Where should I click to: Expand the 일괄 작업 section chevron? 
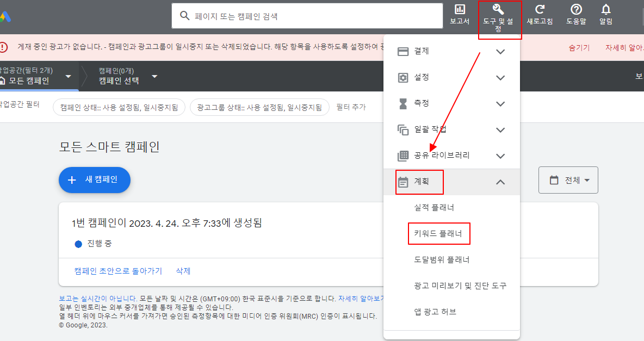coord(500,130)
